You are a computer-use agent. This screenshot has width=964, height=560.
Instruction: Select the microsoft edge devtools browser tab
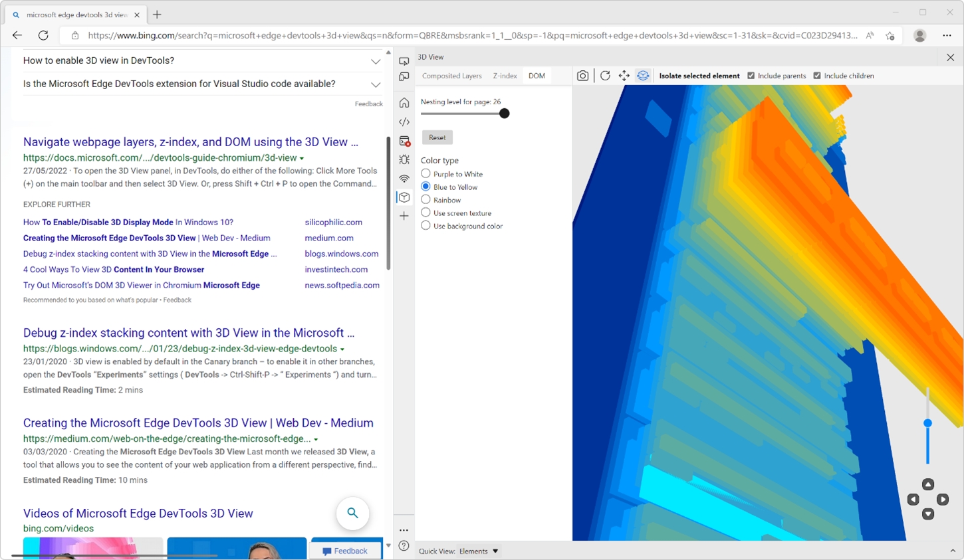click(x=77, y=15)
